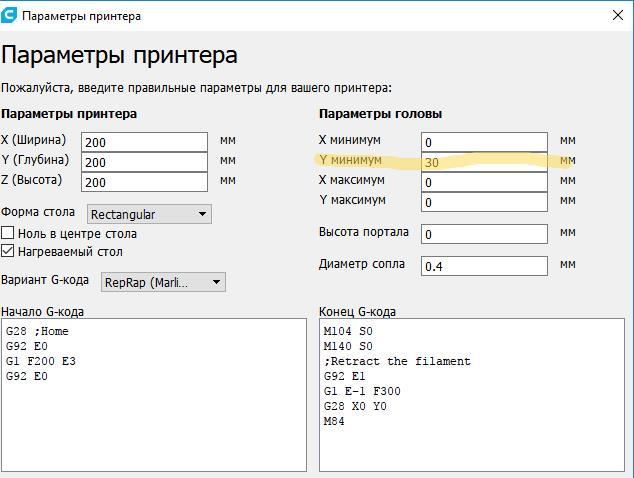Image resolution: width=634 pixels, height=478 pixels.
Task: Click the Диаметр сопла label
Action: tap(361, 264)
